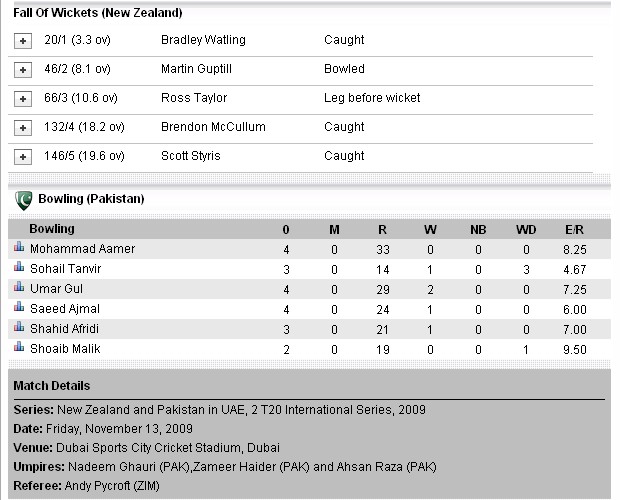Open the stats chart icon for Shoaib Malik

coord(19,347)
